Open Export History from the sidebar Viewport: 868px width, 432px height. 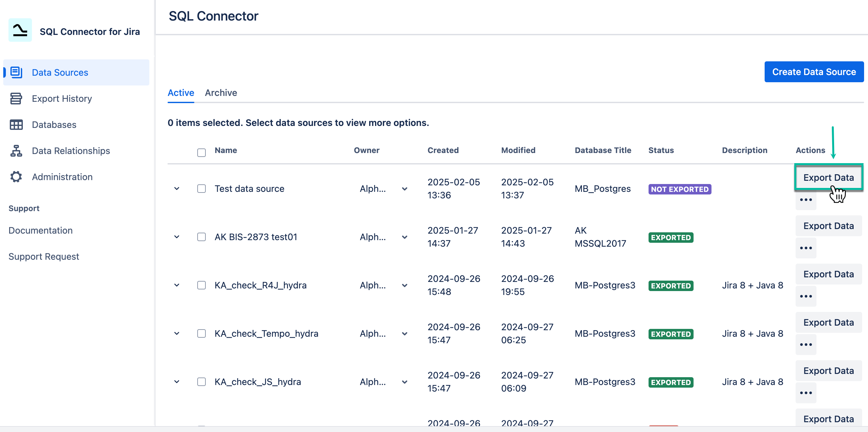tap(62, 99)
